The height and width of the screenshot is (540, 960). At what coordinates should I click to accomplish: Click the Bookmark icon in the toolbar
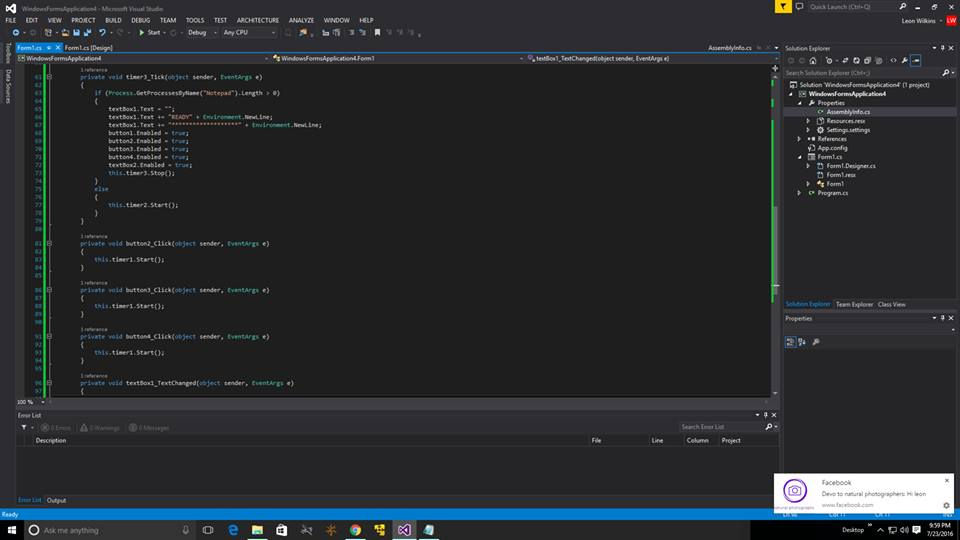point(377,32)
